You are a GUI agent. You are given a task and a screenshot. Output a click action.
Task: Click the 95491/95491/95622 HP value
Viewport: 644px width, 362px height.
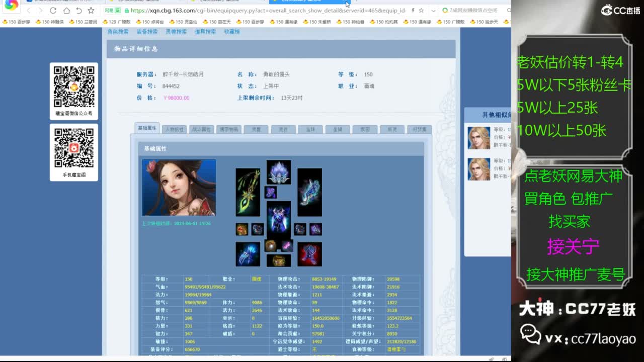205,287
